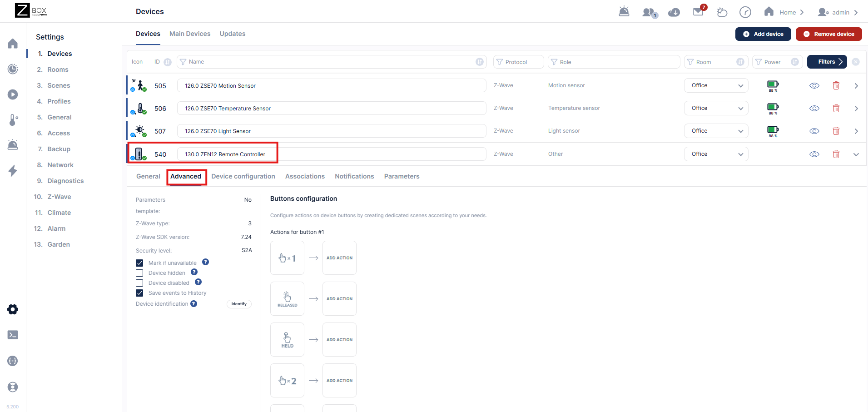This screenshot has width=868, height=412.
Task: Expand device 507 row chevron
Action: point(856,131)
